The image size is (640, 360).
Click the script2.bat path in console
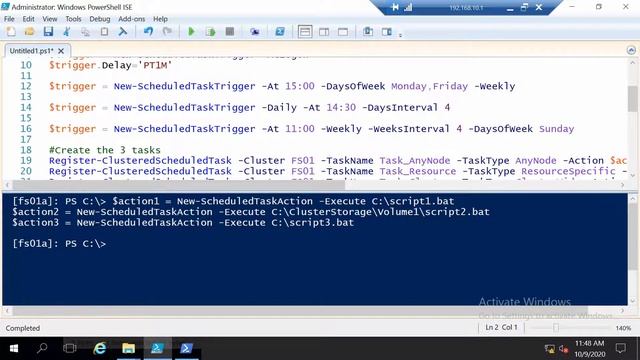[380, 212]
